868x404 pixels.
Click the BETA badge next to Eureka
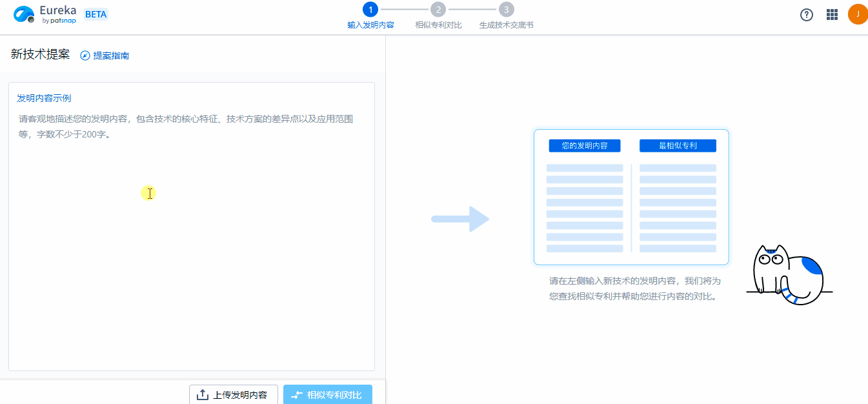coord(96,13)
